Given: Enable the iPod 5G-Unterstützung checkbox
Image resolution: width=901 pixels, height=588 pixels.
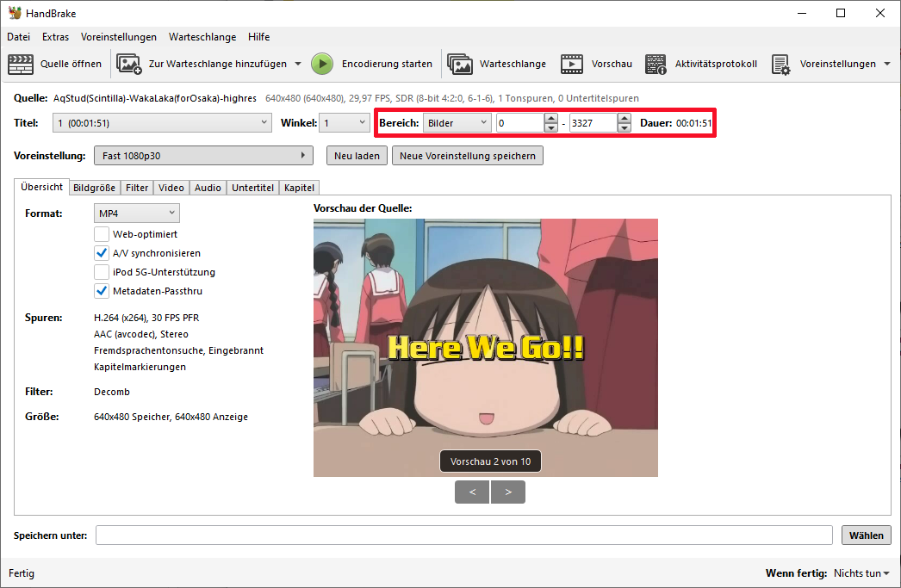Looking at the screenshot, I should pyautogui.click(x=102, y=271).
